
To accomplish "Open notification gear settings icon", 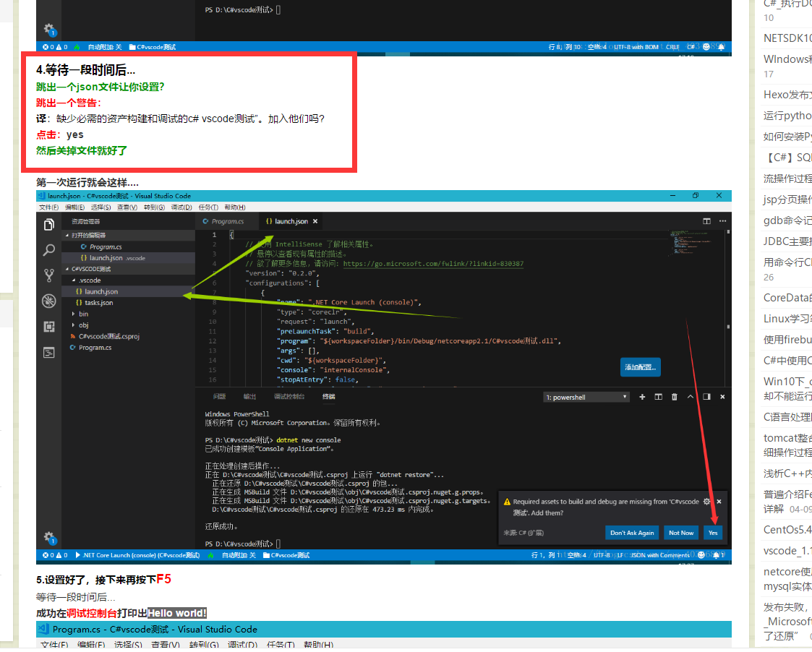I will (x=706, y=502).
